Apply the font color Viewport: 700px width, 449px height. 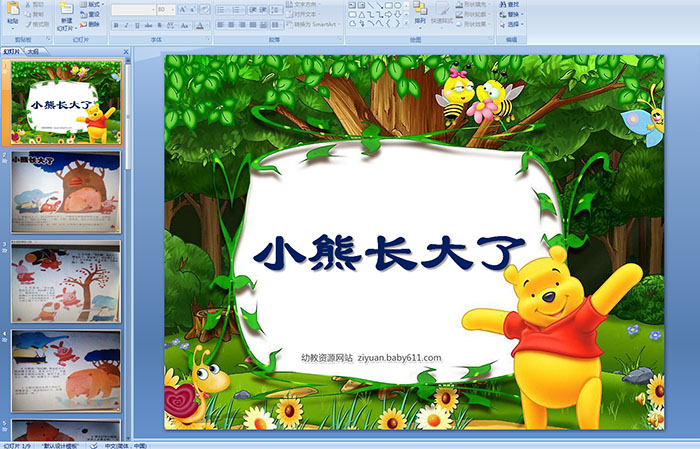[200, 25]
